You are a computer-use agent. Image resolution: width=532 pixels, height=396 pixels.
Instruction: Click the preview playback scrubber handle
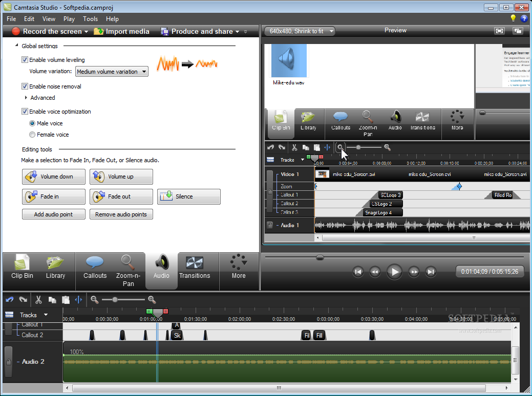[320, 258]
